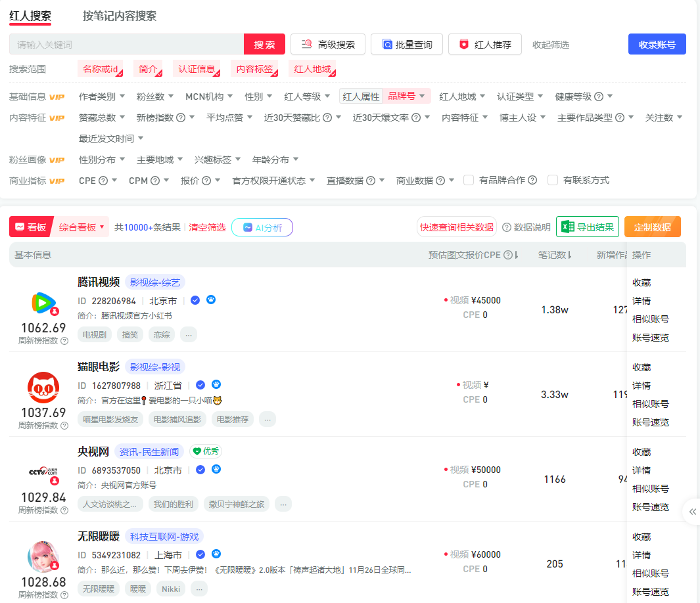The image size is (700, 603).
Task: Check the 有联系方式 checkbox
Action: pos(553,180)
